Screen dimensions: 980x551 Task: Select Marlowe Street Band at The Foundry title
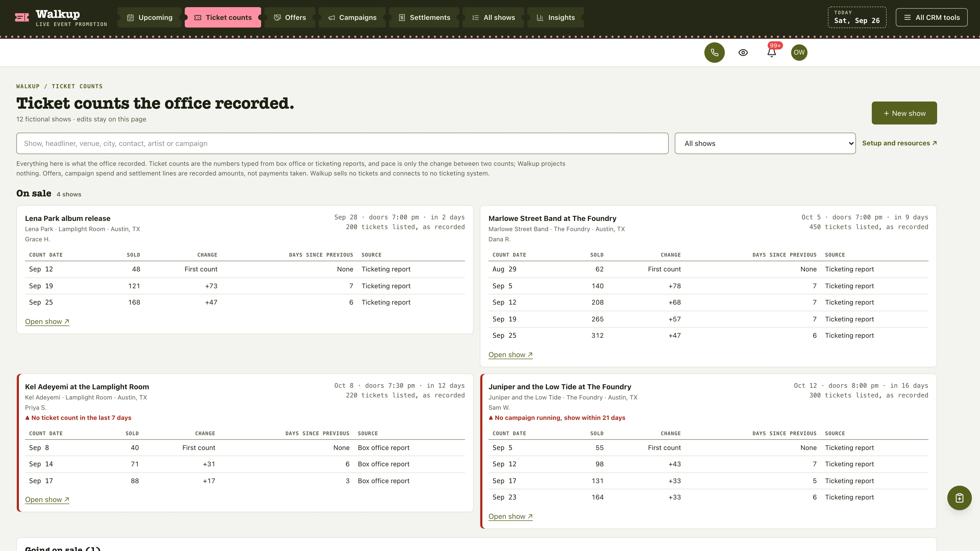pos(552,218)
